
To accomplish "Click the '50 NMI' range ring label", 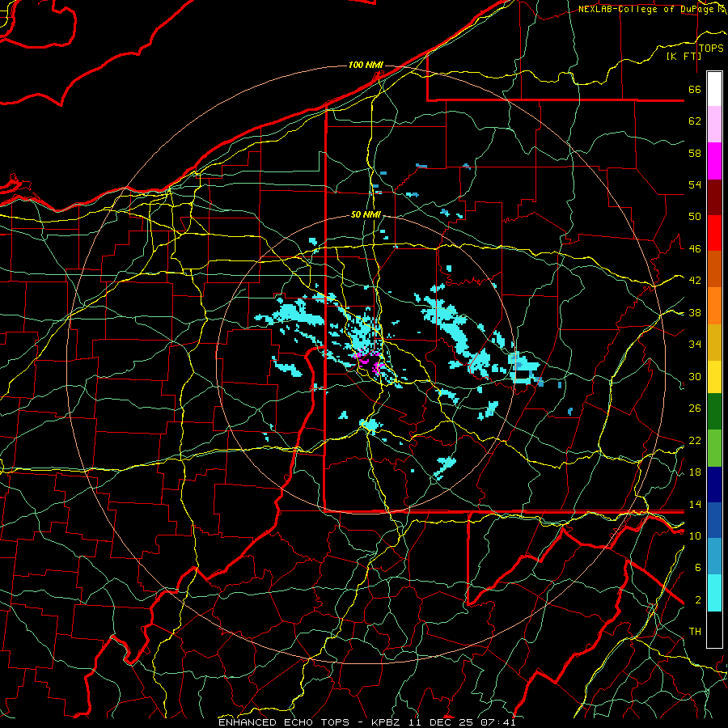I will point(366,214).
